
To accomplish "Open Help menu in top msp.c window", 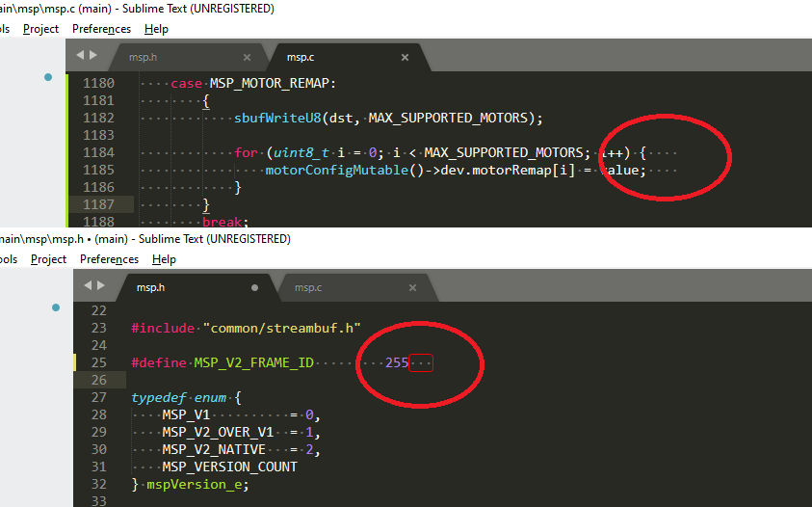I will tap(156, 29).
